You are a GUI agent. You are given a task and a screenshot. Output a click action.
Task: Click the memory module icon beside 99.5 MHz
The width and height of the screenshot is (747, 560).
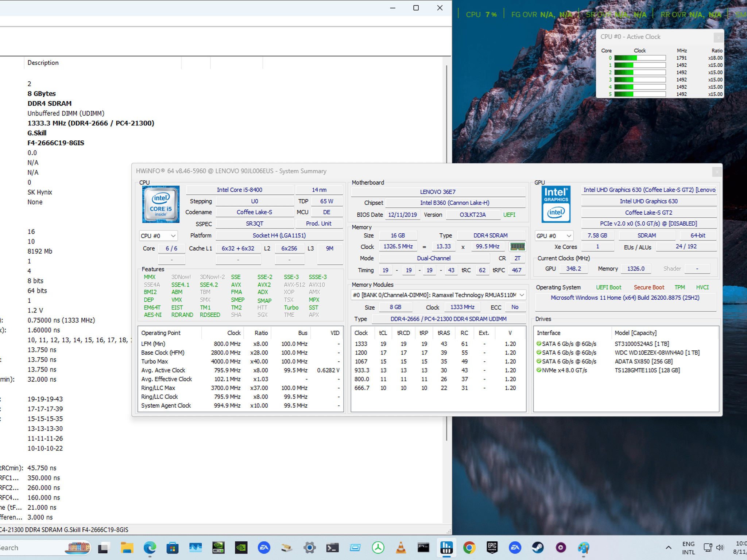click(x=517, y=247)
